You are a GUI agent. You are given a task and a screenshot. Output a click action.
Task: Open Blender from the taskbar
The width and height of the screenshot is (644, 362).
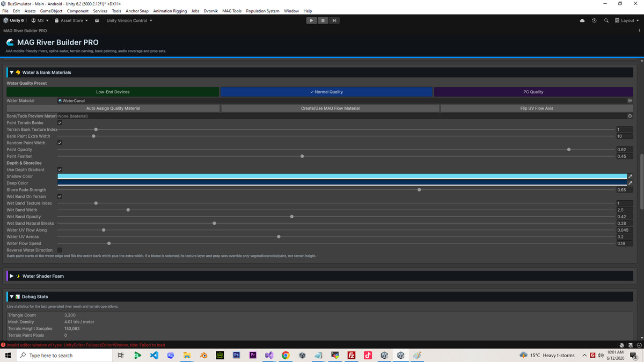(203, 355)
